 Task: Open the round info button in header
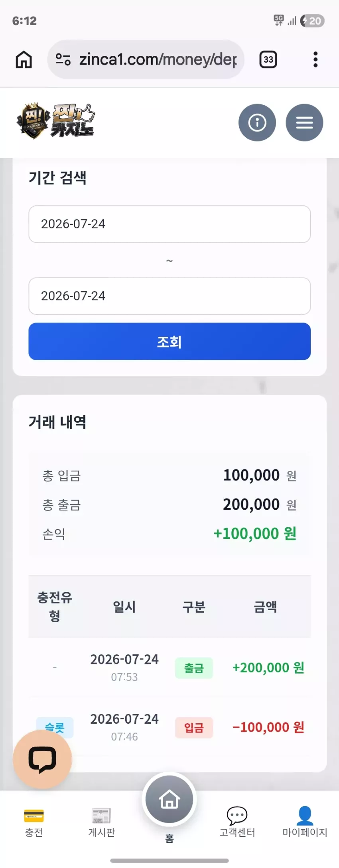click(x=257, y=122)
